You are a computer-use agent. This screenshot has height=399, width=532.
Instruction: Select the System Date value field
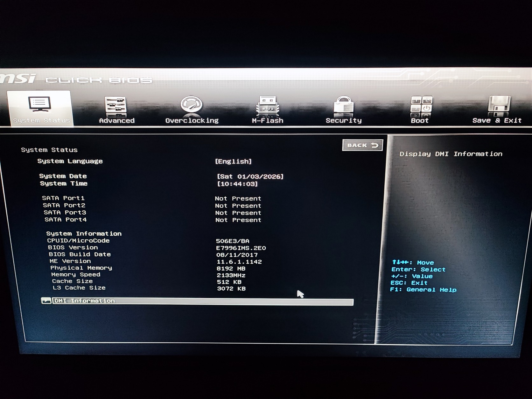click(x=250, y=177)
